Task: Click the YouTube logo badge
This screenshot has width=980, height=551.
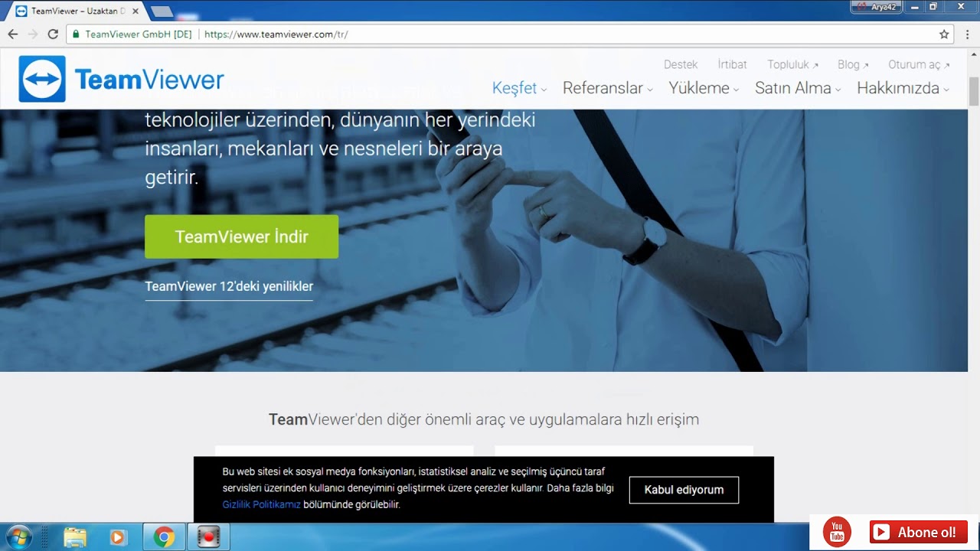Action: pos(837,532)
